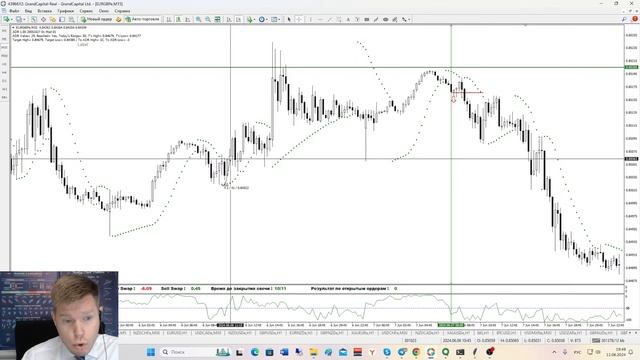Expand the new chart dropdown arrow

12,19
